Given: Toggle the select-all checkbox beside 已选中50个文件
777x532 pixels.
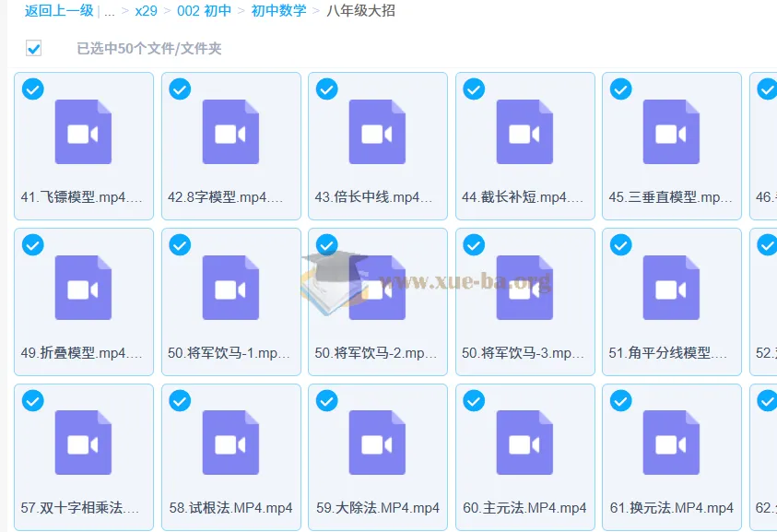Looking at the screenshot, I should [34, 49].
